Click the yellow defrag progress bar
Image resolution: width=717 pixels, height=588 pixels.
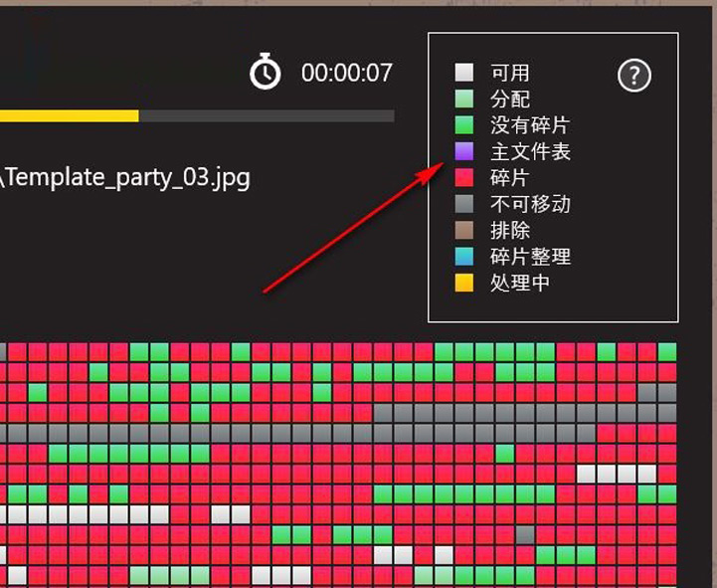[x=197, y=116]
